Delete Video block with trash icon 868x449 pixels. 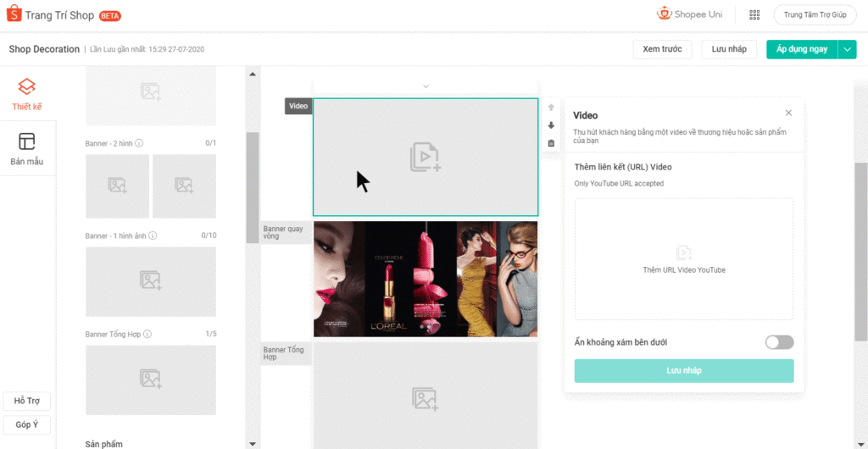(551, 143)
